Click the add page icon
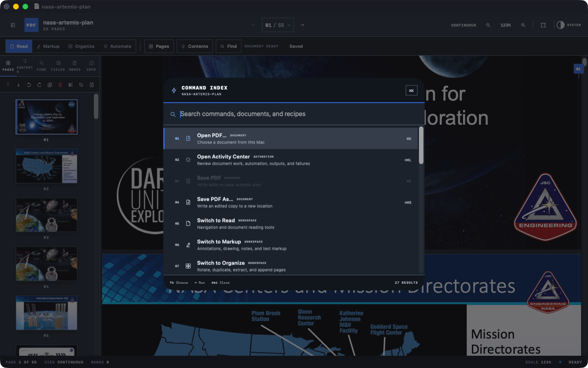Screen dimensions: 588x368 (91, 85)
